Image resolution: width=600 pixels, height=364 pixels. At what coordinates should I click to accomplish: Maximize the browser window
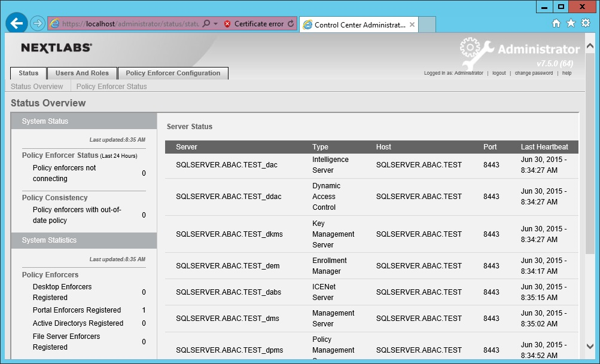pos(561,7)
